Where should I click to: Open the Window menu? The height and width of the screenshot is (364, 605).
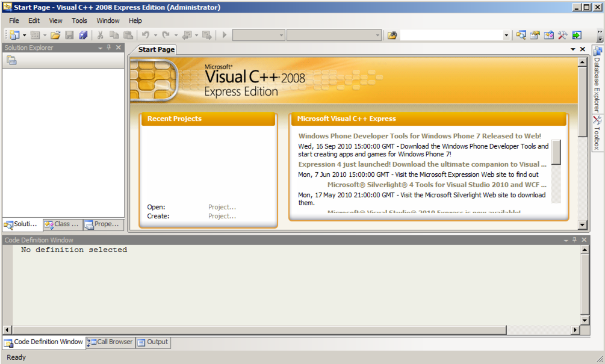pyautogui.click(x=108, y=20)
